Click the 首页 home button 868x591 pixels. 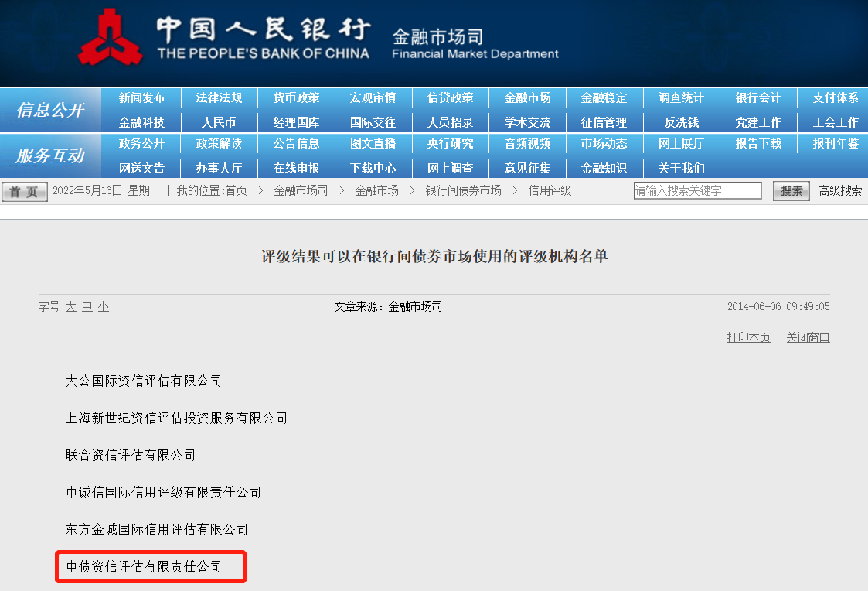coord(25,192)
